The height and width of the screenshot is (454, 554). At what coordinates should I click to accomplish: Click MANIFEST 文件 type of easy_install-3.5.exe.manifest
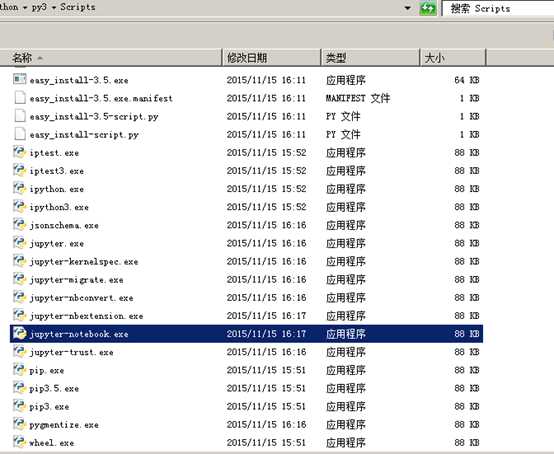[x=358, y=98]
